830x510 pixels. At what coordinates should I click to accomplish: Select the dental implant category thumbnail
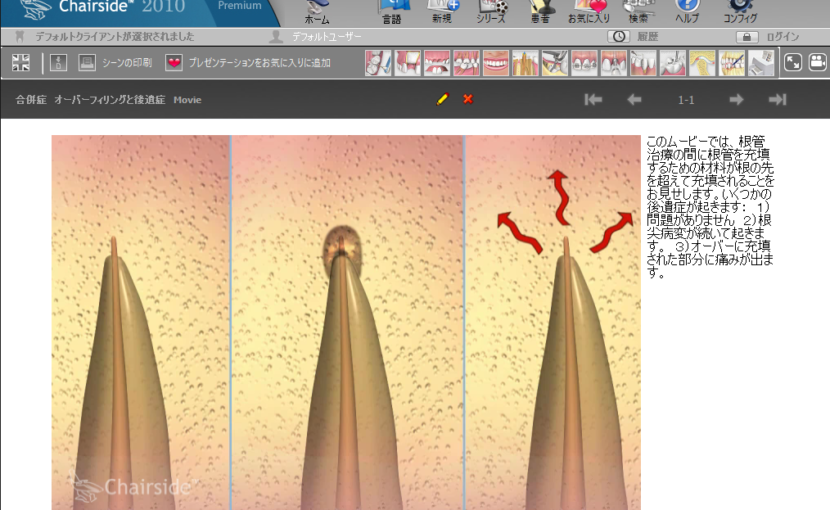coord(614,63)
